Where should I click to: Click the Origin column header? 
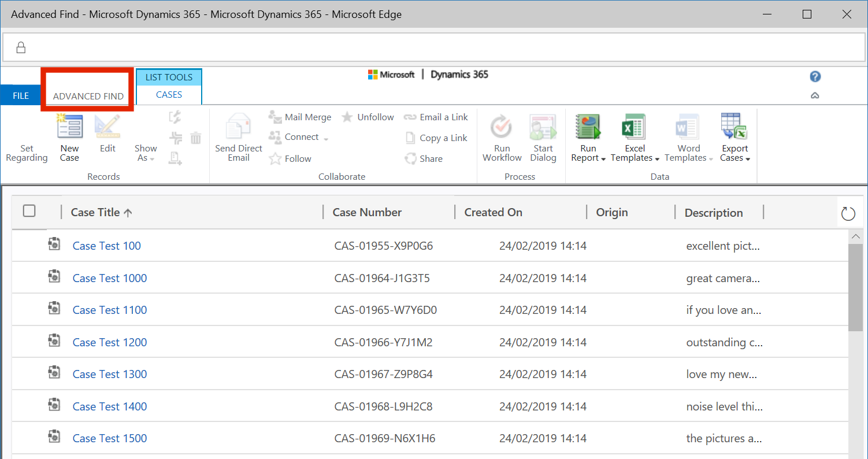612,212
